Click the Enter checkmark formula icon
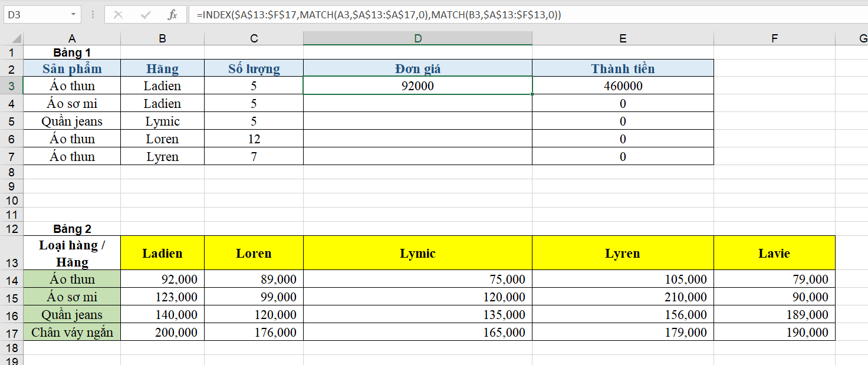 pos(145,15)
